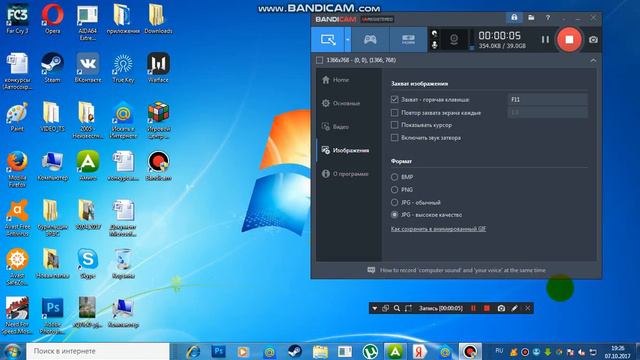
Task: Click the Bandicam desktop shortcut
Action: (x=158, y=166)
